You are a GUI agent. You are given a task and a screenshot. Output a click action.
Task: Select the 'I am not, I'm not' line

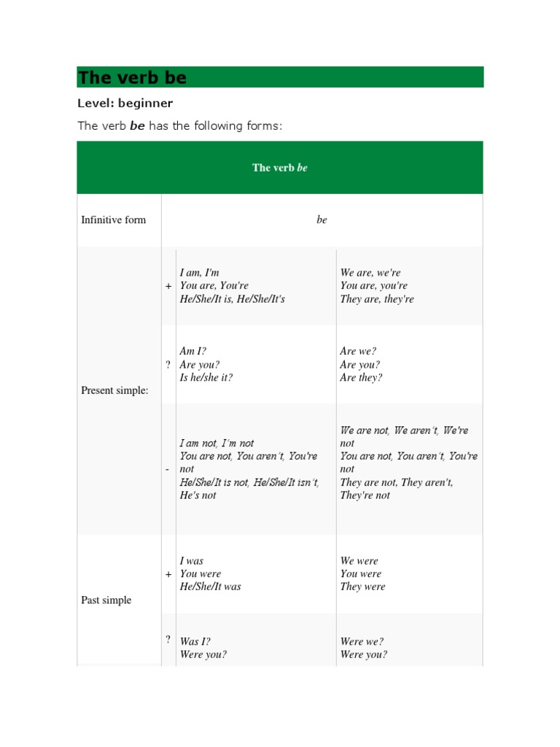tap(217, 443)
